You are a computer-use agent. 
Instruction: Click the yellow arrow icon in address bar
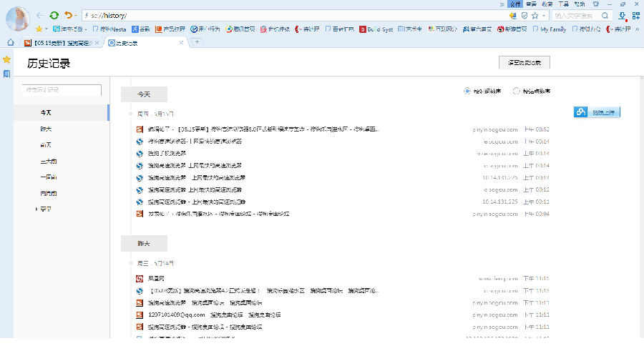512,16
